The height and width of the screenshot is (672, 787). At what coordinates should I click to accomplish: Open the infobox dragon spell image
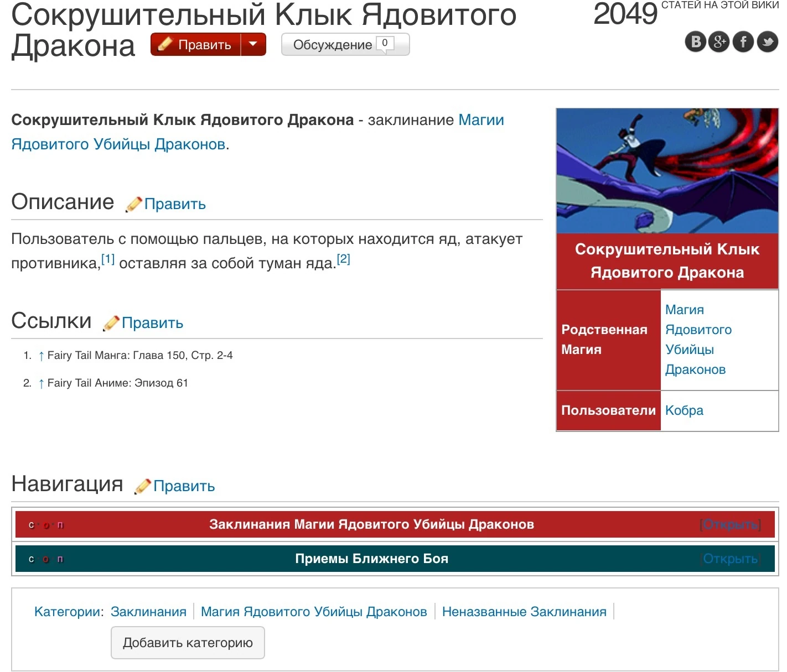click(x=667, y=171)
